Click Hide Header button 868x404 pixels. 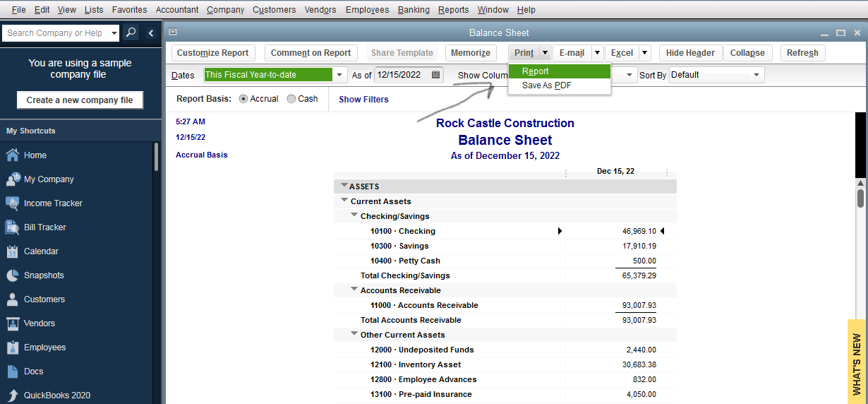pos(690,53)
